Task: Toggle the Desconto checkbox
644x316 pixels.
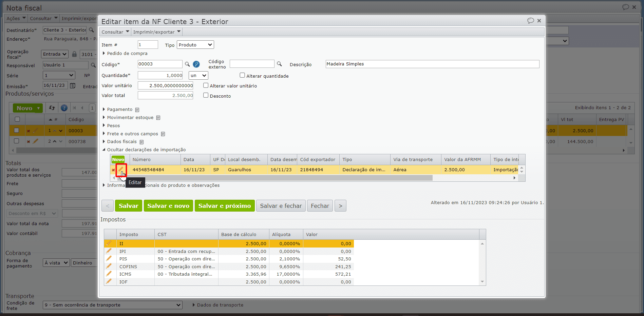Action: tap(206, 95)
